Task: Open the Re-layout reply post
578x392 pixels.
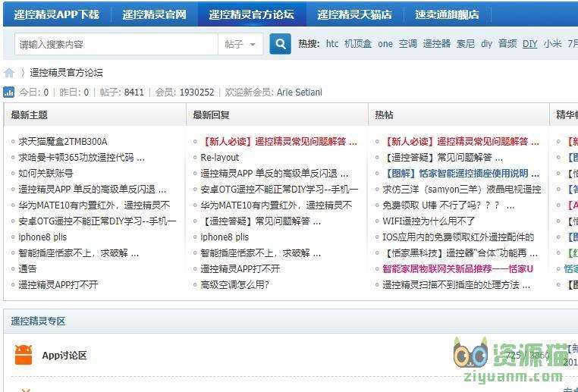Action: click(x=220, y=157)
